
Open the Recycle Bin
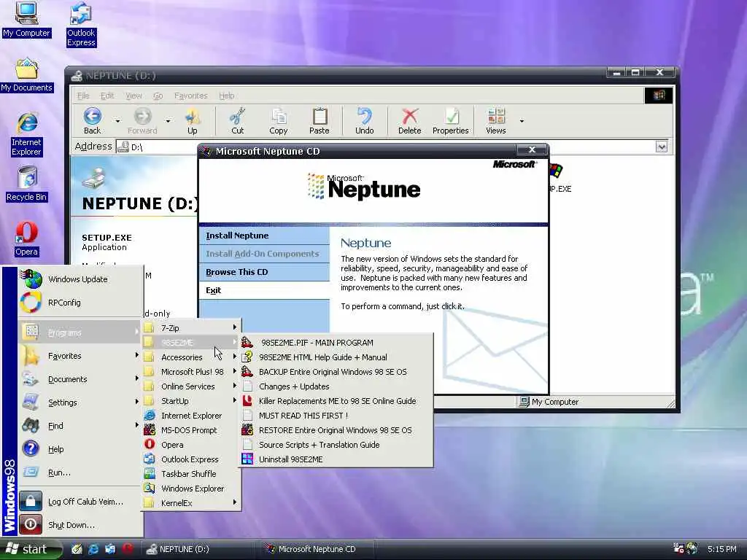[x=27, y=184]
